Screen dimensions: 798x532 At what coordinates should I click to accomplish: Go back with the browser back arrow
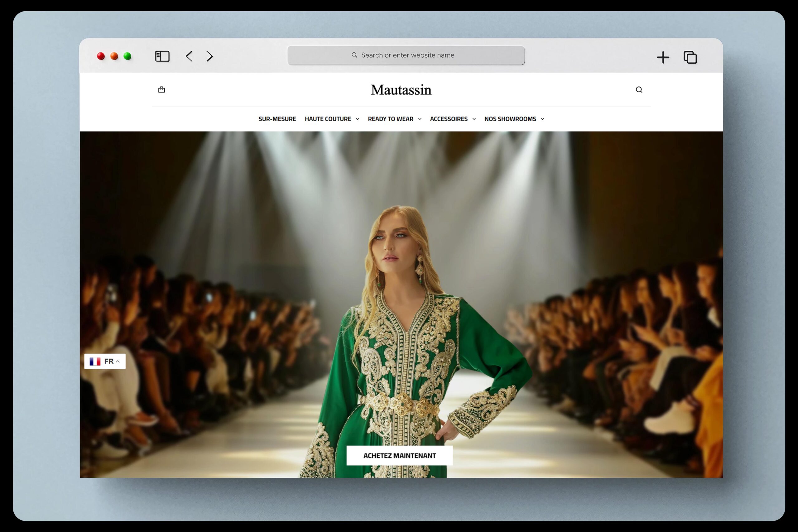pyautogui.click(x=189, y=56)
